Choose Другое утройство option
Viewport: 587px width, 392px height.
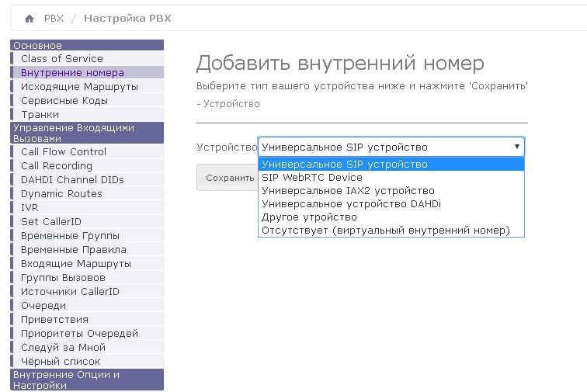(391, 217)
